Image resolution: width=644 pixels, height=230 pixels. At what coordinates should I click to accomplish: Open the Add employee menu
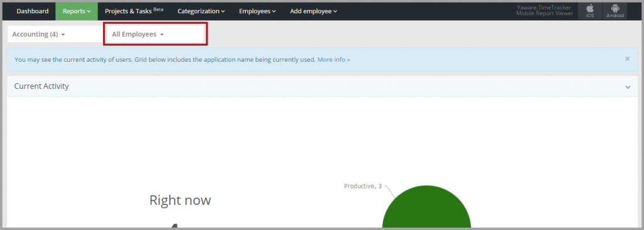pos(313,11)
